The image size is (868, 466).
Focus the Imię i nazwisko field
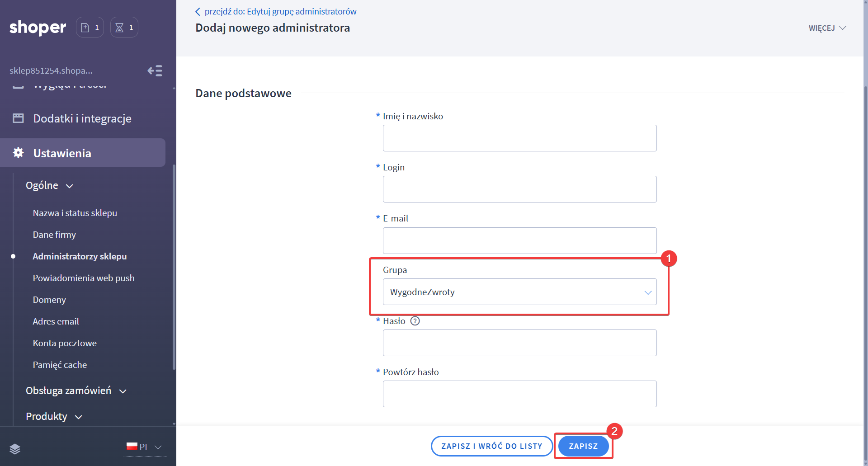pyautogui.click(x=519, y=138)
